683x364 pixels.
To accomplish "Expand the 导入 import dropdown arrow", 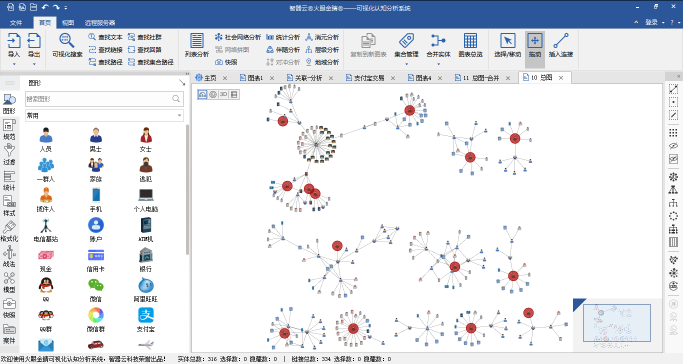I will point(14,64).
